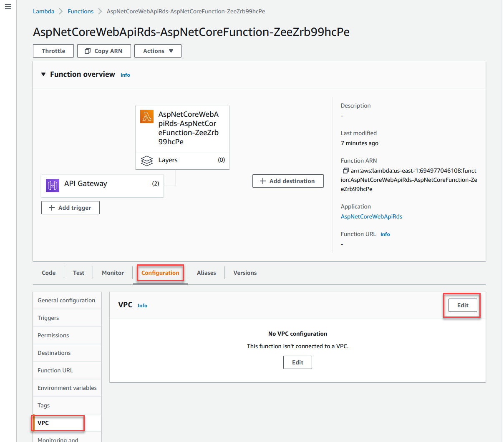Open the hamburger navigation menu icon
This screenshot has width=504, height=442.
pyautogui.click(x=8, y=7)
